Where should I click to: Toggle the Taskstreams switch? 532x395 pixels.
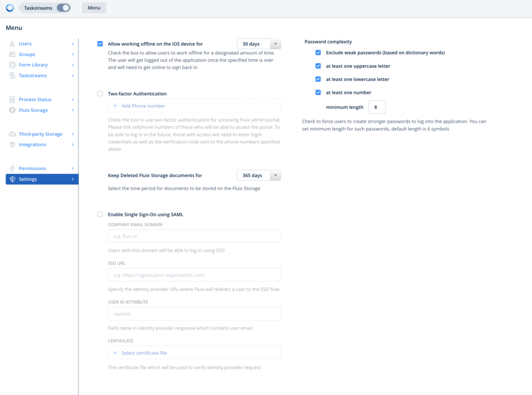click(63, 8)
